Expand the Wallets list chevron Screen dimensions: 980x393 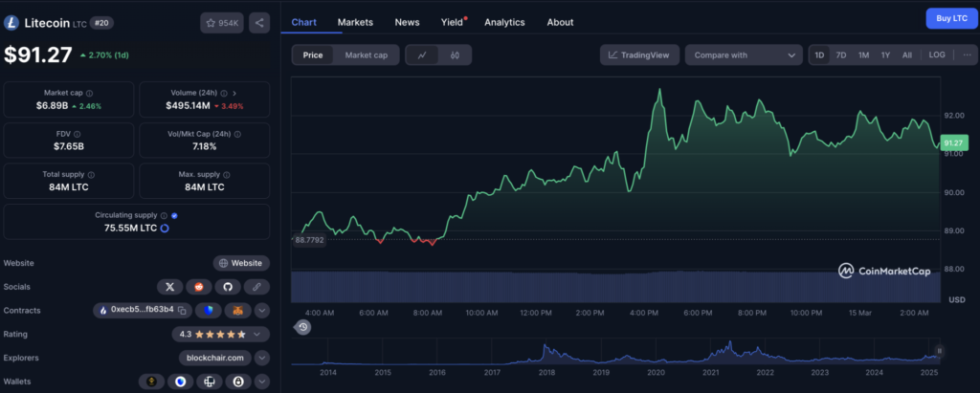pyautogui.click(x=262, y=382)
